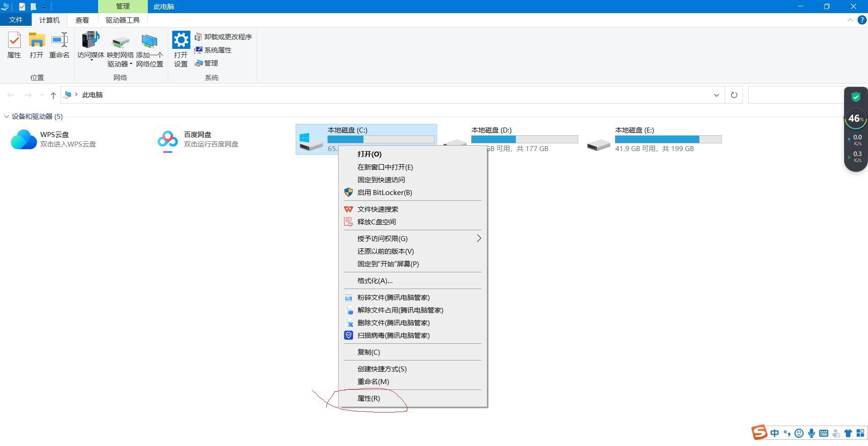
Task: Open the recent locations dropdown arrow
Action: 42,95
